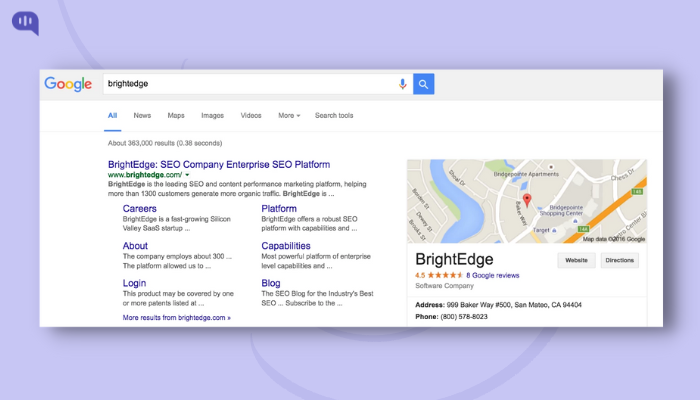Click the Google logo
Image resolution: width=700 pixels, height=400 pixels.
tap(70, 84)
